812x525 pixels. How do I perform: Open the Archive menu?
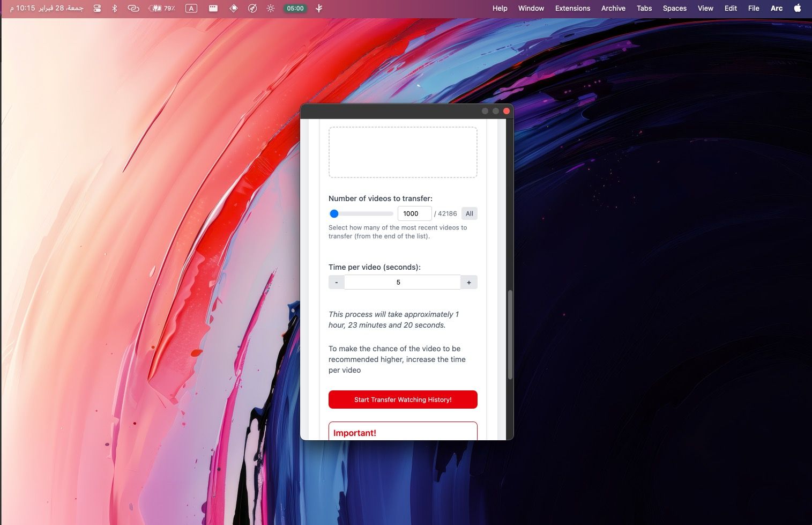click(x=613, y=8)
